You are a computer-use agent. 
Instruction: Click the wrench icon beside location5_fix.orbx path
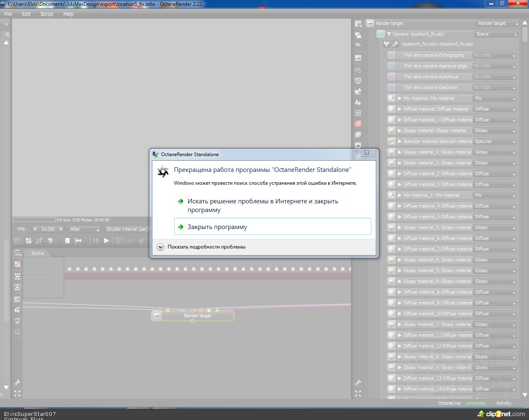pyautogui.click(x=395, y=44)
